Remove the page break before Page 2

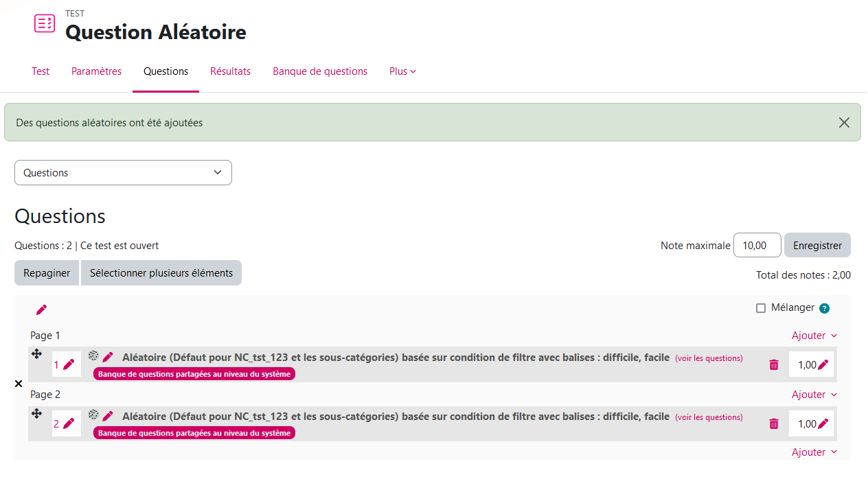click(19, 384)
